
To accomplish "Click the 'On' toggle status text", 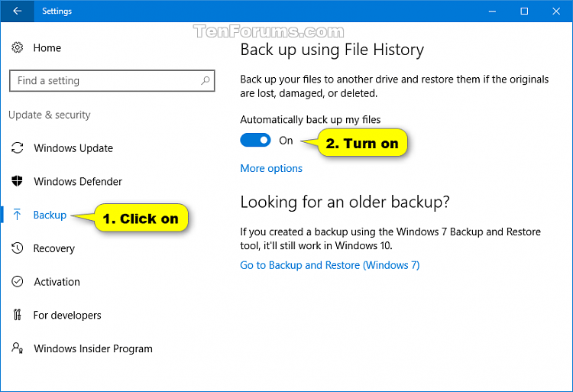I will (x=286, y=141).
